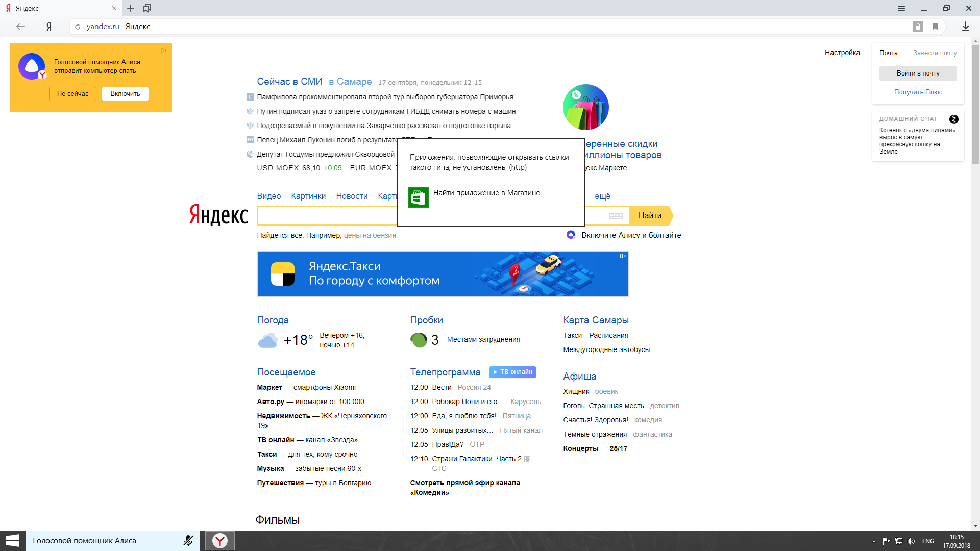Viewport: 980px width, 551px height.
Task: Click 'Включить' in Alice banner
Action: pyautogui.click(x=125, y=94)
